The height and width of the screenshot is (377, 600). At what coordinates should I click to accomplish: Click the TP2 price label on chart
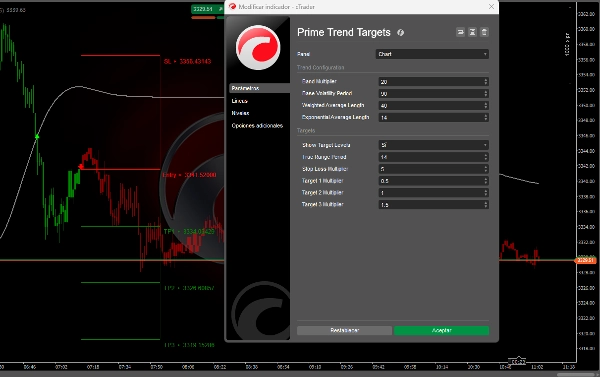click(x=189, y=288)
